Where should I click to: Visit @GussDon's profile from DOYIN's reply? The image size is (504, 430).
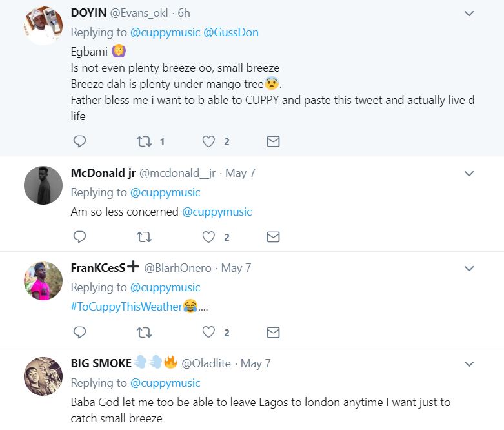[x=231, y=32]
